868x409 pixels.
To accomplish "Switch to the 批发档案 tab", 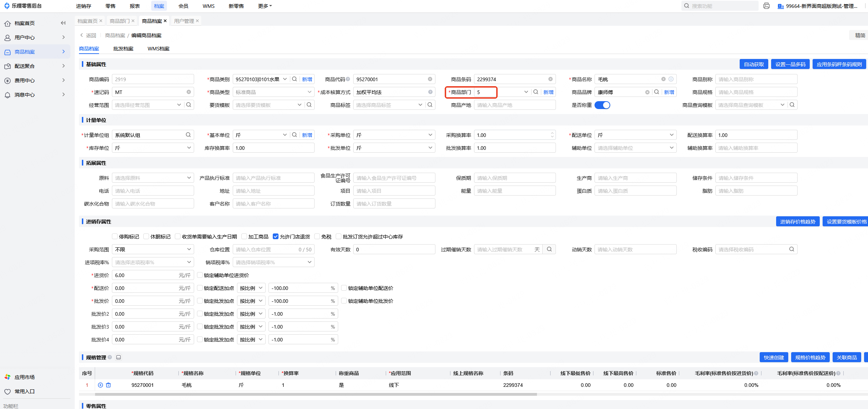I will pos(123,49).
